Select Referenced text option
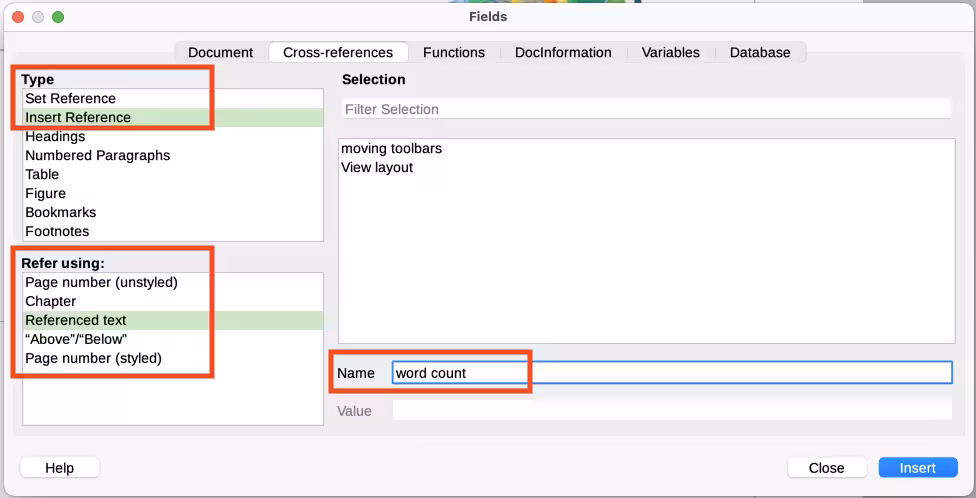976x498 pixels. (x=173, y=320)
